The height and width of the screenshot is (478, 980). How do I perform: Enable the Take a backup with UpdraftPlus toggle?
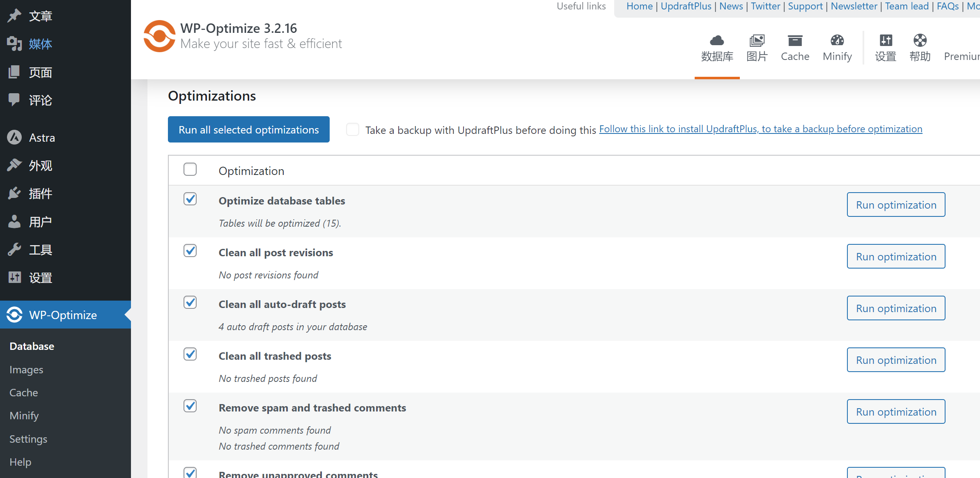coord(353,129)
